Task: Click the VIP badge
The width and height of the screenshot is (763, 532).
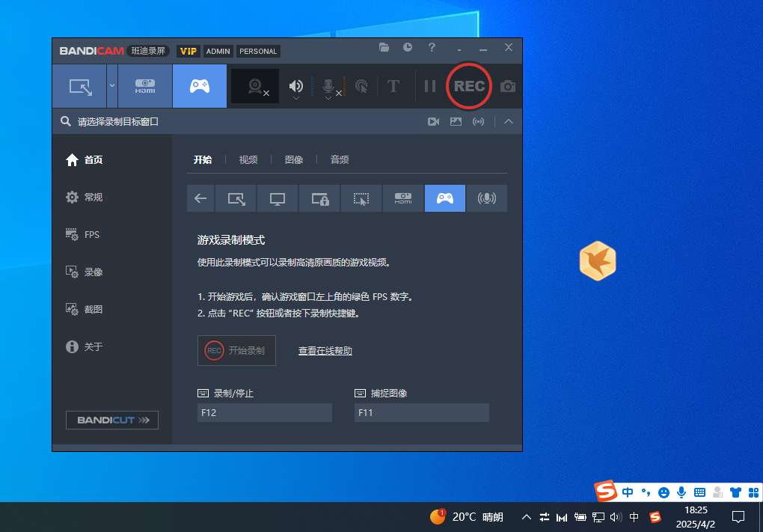Action: [x=189, y=51]
